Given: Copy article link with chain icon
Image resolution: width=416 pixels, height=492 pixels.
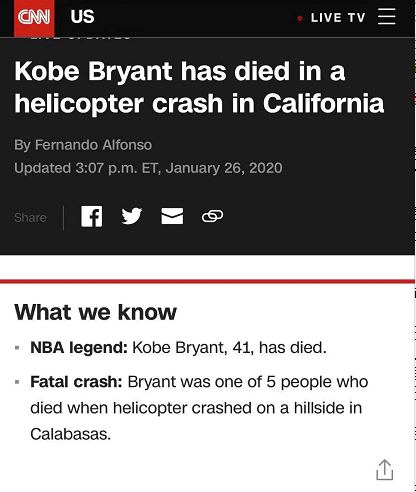Looking at the screenshot, I should (x=212, y=216).
